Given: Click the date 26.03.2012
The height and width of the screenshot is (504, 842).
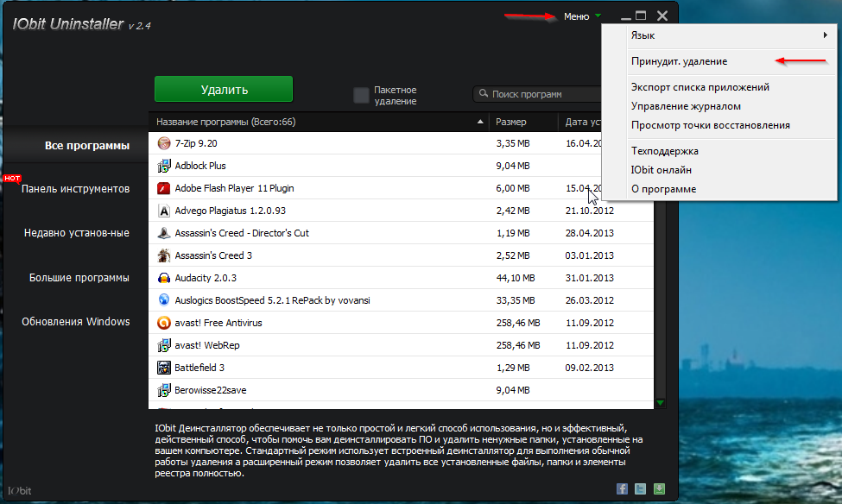Looking at the screenshot, I should click(x=589, y=300).
